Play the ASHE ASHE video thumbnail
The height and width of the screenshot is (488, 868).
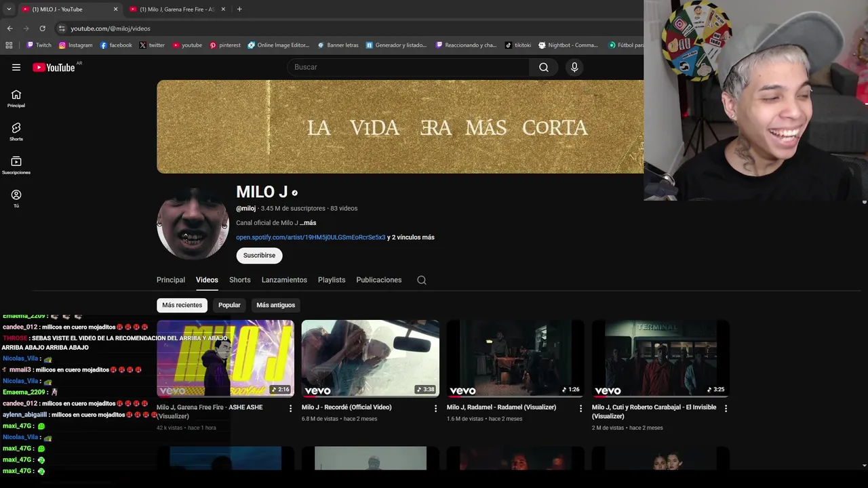[x=225, y=359]
